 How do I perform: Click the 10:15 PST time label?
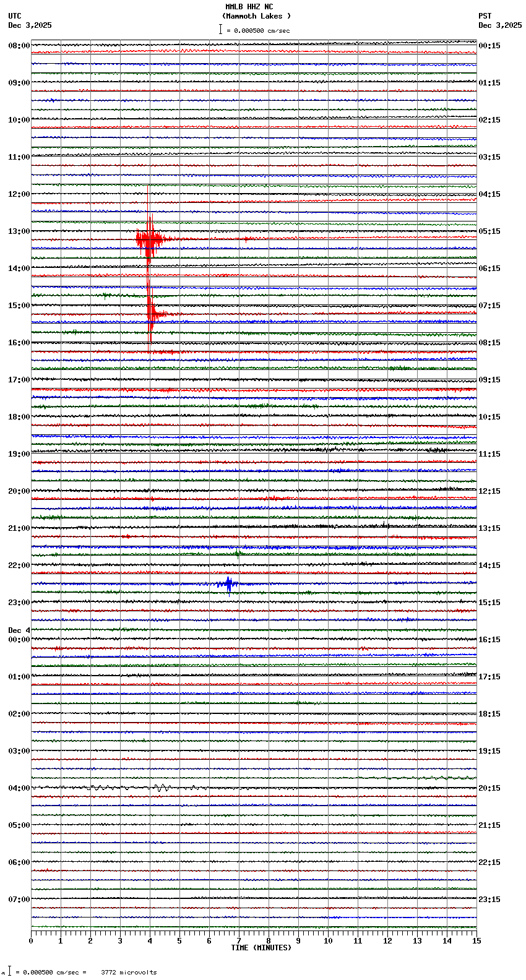tap(489, 417)
